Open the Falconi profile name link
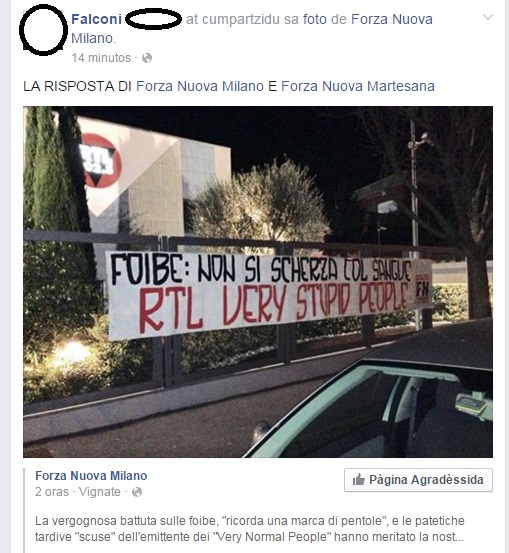 [96, 19]
